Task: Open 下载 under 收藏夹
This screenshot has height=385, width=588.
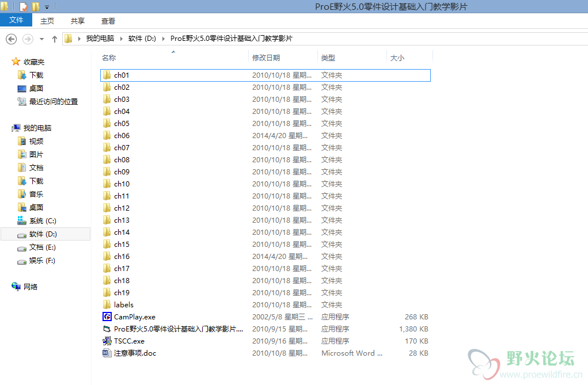Action: (36, 75)
